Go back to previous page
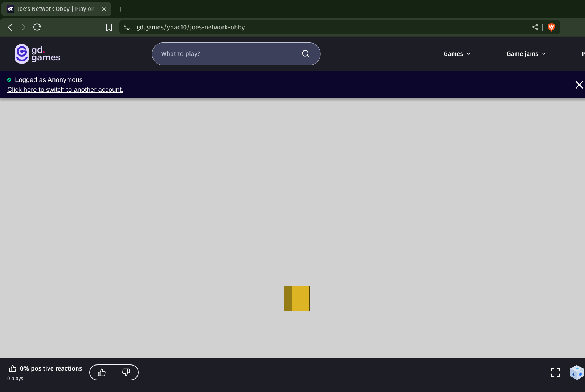The height and width of the screenshot is (392, 585). pos(10,27)
